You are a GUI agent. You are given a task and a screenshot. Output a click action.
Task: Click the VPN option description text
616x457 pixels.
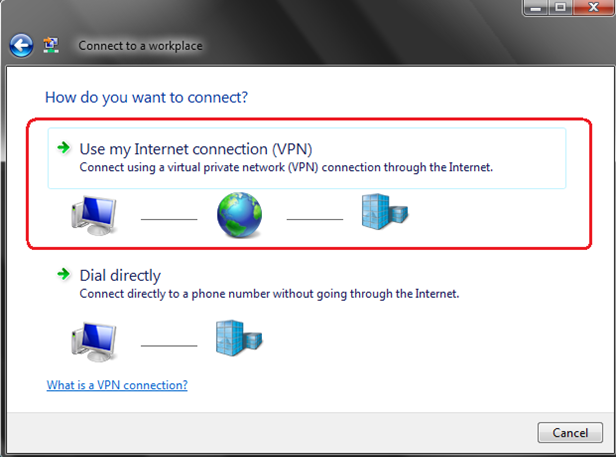pyautogui.click(x=285, y=168)
